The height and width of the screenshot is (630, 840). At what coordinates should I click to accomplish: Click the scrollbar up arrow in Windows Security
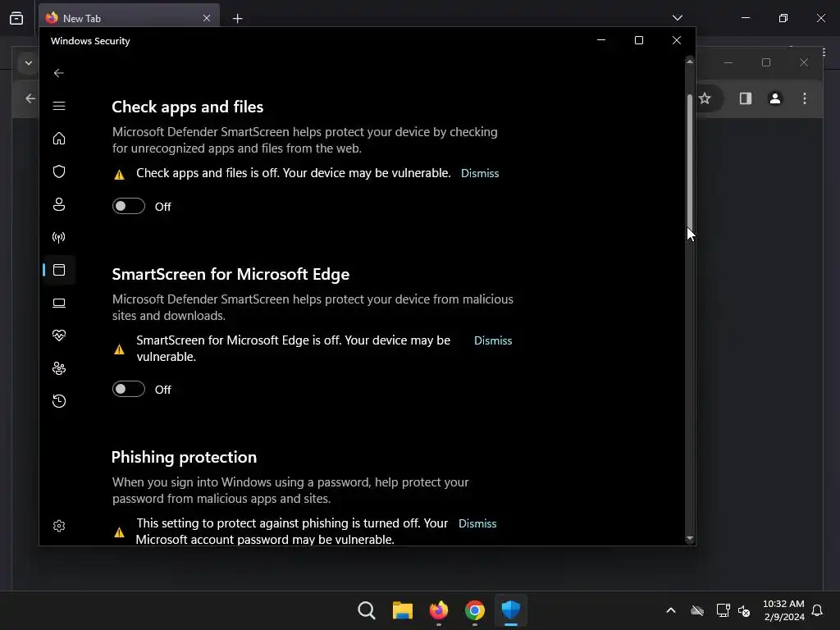[690, 62]
